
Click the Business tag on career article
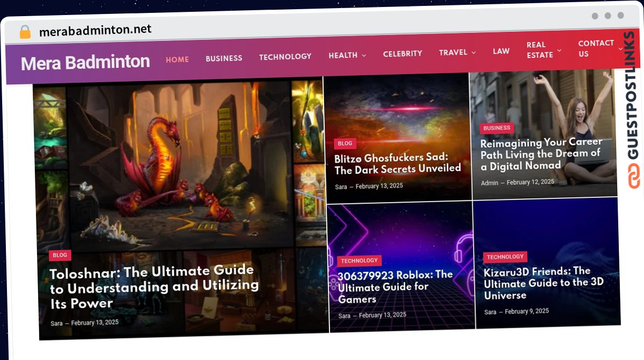click(x=496, y=128)
